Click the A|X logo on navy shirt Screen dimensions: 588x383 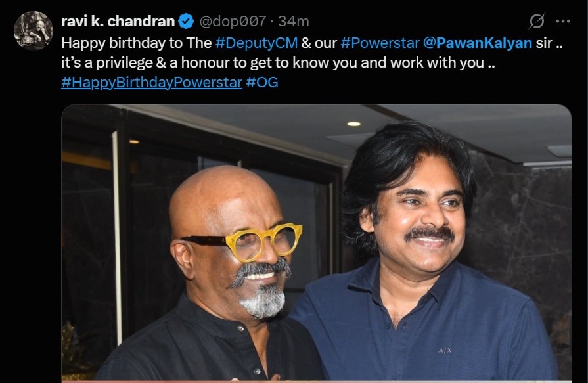tap(445, 350)
